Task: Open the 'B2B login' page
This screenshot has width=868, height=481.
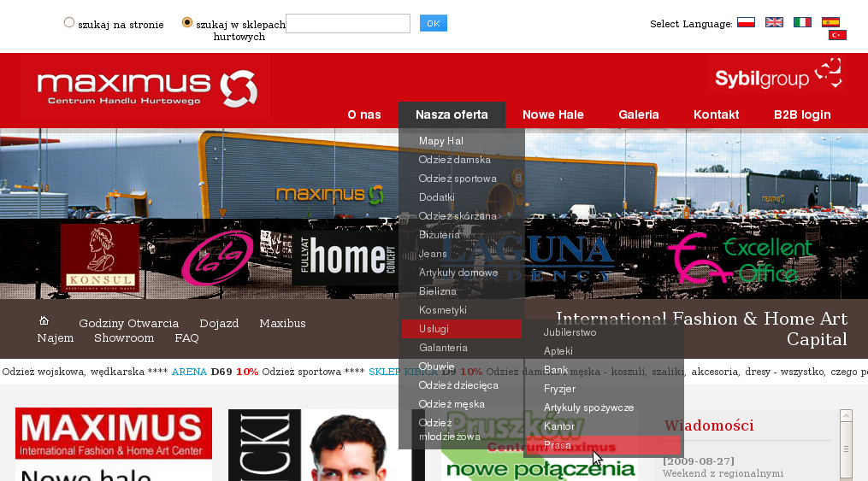Action: (802, 114)
